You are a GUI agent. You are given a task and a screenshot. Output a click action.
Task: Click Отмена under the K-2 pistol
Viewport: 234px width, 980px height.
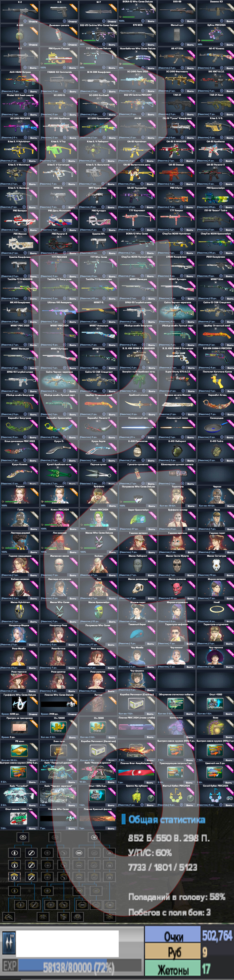pyautogui.click(x=33, y=21)
